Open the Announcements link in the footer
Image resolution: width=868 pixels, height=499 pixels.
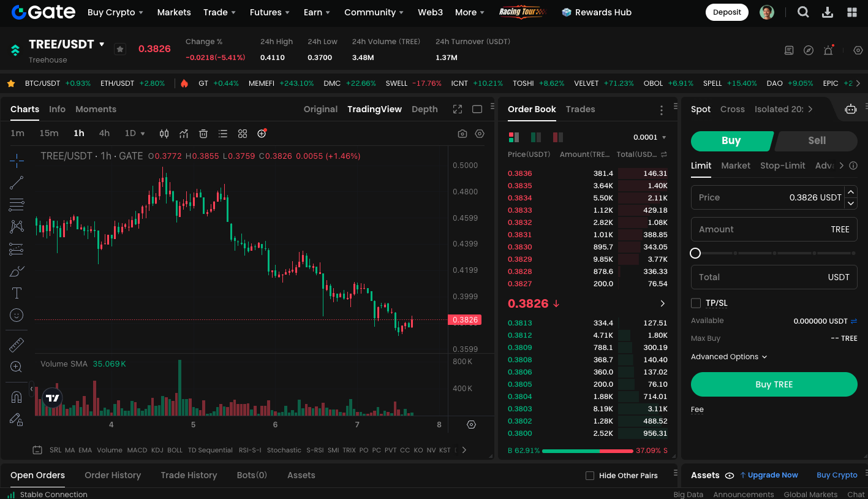[743, 494]
